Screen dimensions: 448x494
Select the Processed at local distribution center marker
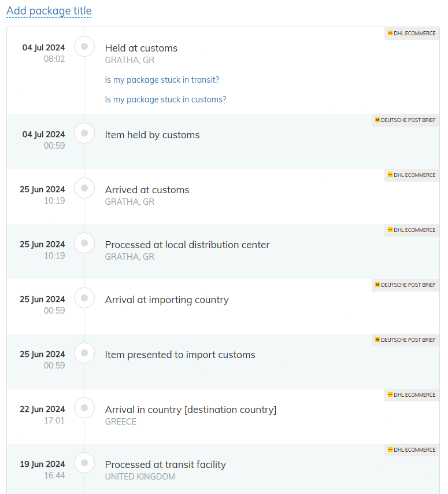pos(84,243)
